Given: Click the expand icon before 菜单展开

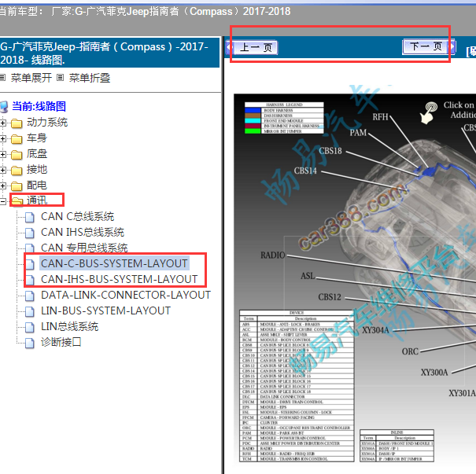Looking at the screenshot, I should [2, 78].
